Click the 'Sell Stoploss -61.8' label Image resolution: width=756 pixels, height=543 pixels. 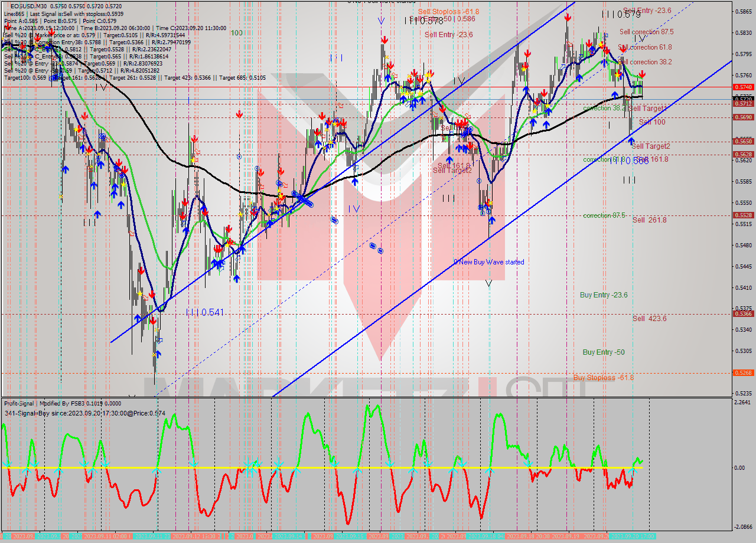click(448, 12)
